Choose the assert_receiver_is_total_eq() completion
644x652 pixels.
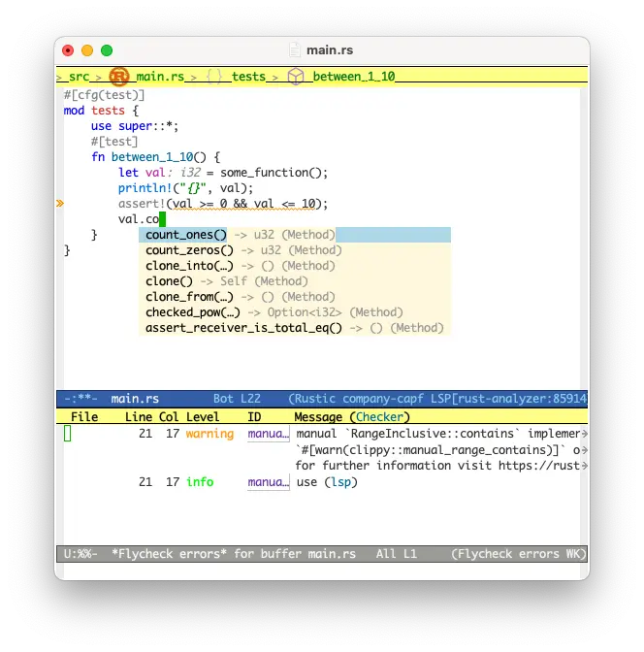pos(295,328)
